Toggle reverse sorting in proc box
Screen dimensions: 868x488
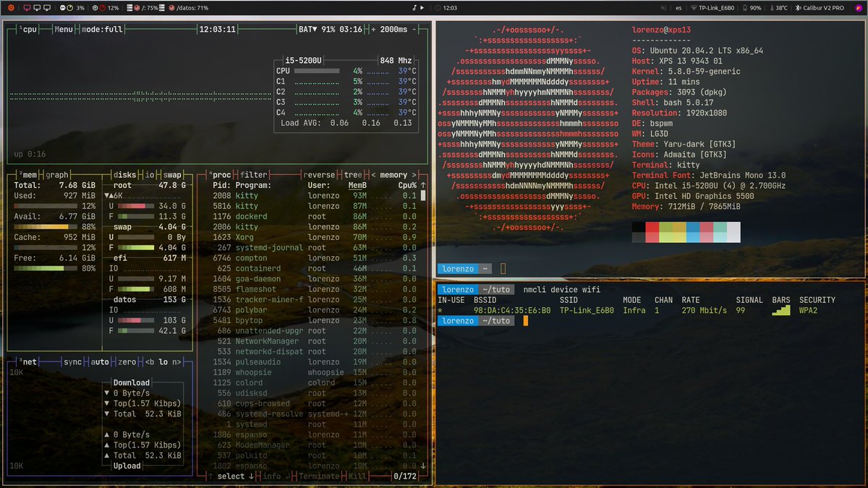click(x=319, y=175)
